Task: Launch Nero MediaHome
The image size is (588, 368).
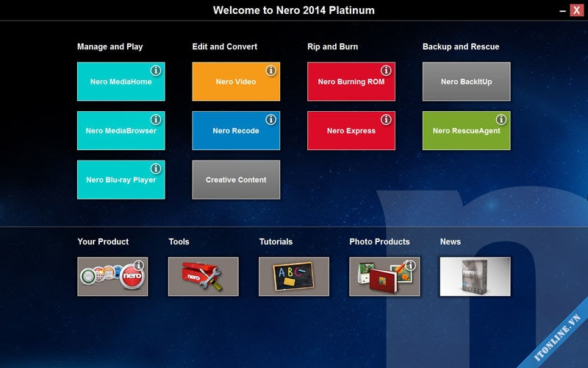Action: tap(121, 82)
